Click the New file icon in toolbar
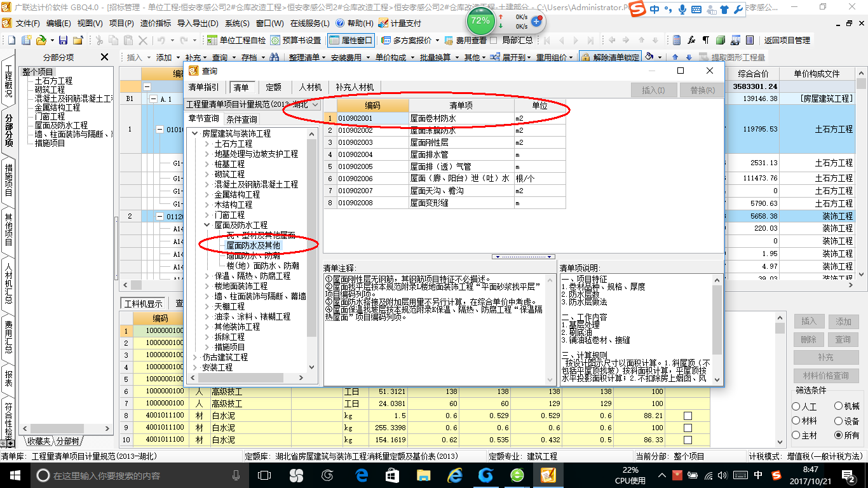 11,40
